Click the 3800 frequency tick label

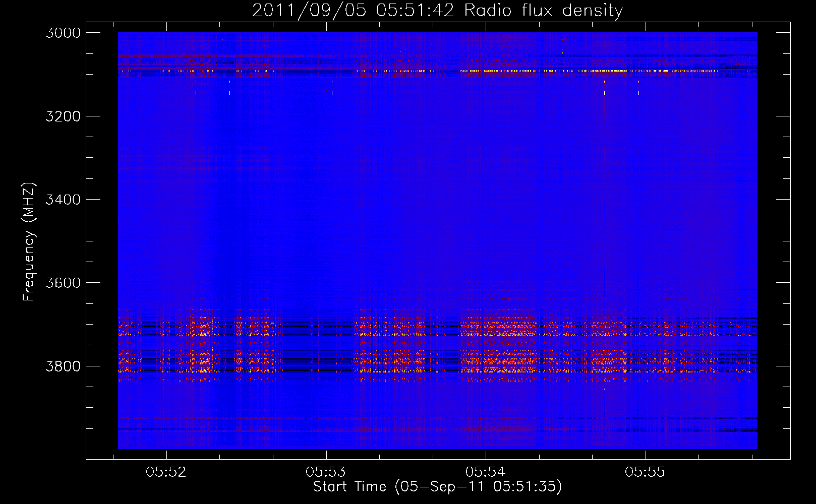[x=63, y=366]
